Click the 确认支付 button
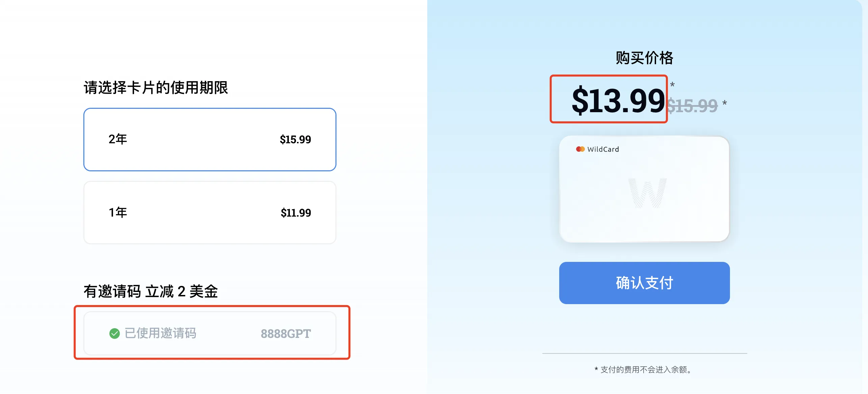Screen dimensions: 868x394 pyautogui.click(x=644, y=283)
